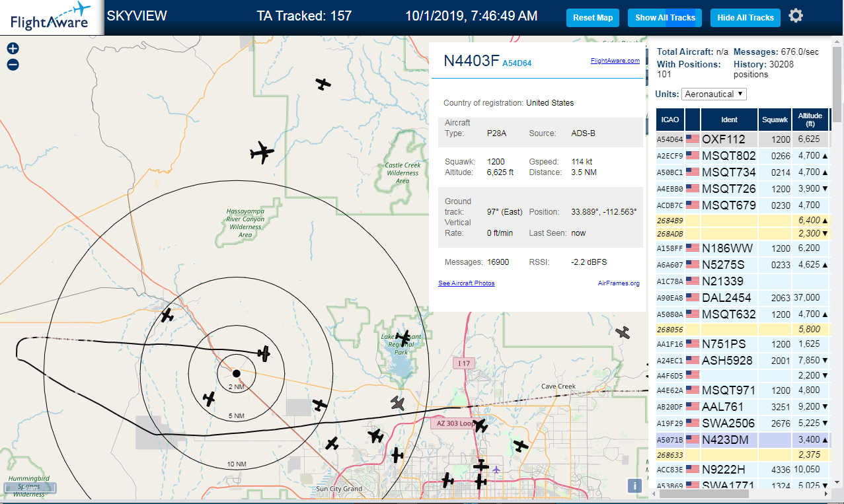844x504 pixels.
Task: Click the US flag in N423DM row
Action: [x=693, y=439]
